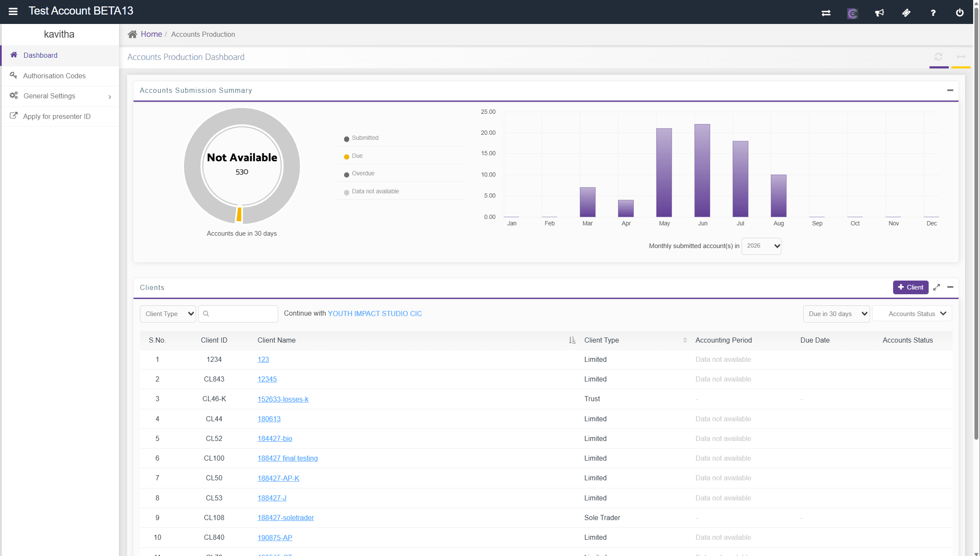The image size is (980, 556).
Task: Click the power logout icon
Action: coord(960,13)
